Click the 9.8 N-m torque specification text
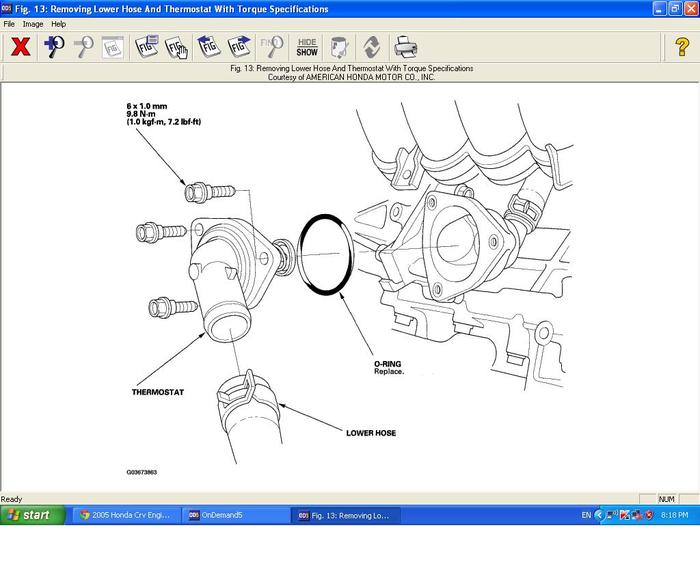 [141, 114]
